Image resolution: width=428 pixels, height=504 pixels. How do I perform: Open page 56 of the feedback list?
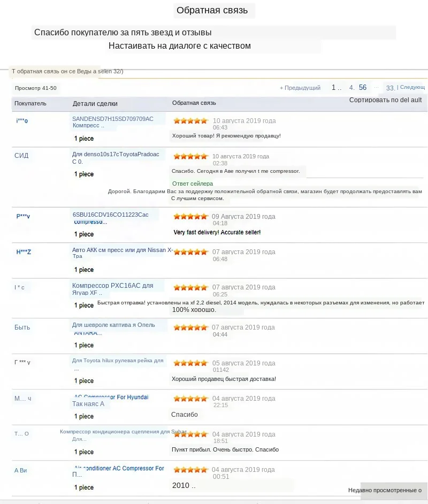pyautogui.click(x=363, y=87)
